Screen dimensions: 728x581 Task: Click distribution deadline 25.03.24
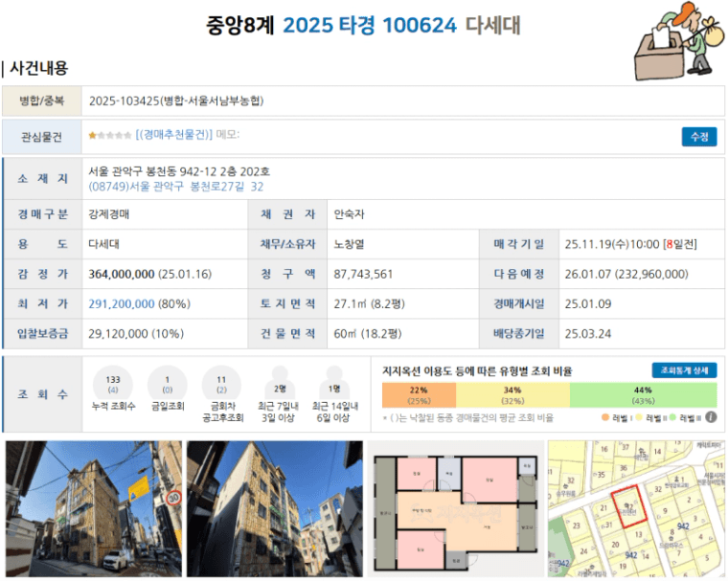[x=588, y=334]
